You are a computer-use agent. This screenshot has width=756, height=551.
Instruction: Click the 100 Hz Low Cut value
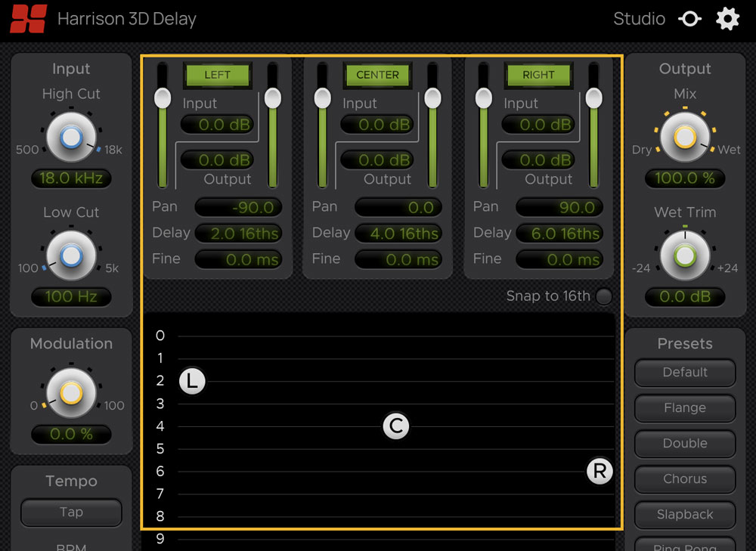[x=71, y=296]
